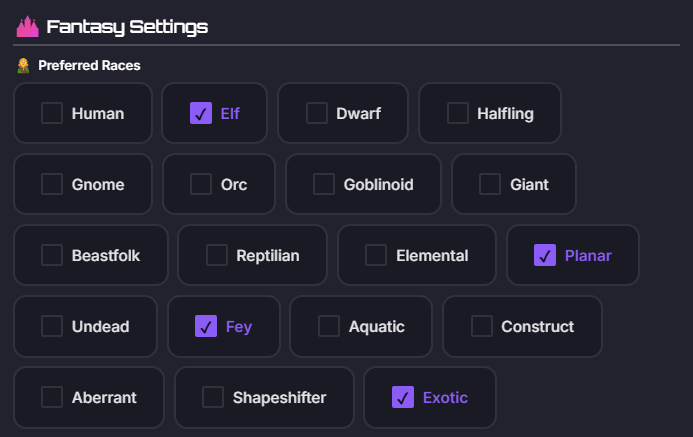Image resolution: width=693 pixels, height=437 pixels.
Task: Click the pink castle Fantasy Settings icon
Action: point(27,27)
